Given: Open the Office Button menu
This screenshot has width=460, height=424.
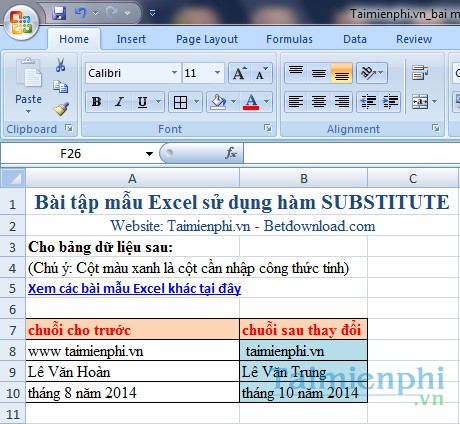Looking at the screenshot, I should coord(21,23).
